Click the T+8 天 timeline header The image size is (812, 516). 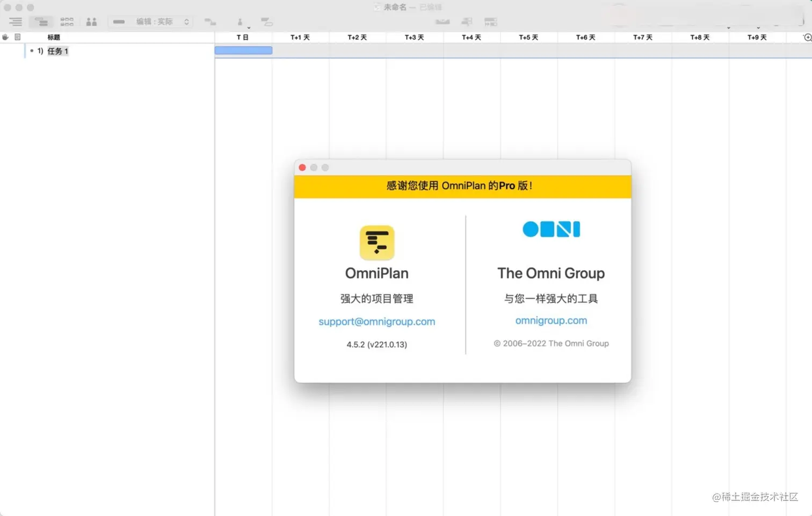point(700,37)
